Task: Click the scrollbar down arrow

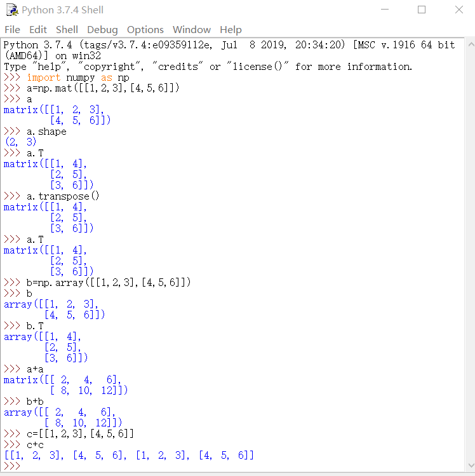Action: 471,466
